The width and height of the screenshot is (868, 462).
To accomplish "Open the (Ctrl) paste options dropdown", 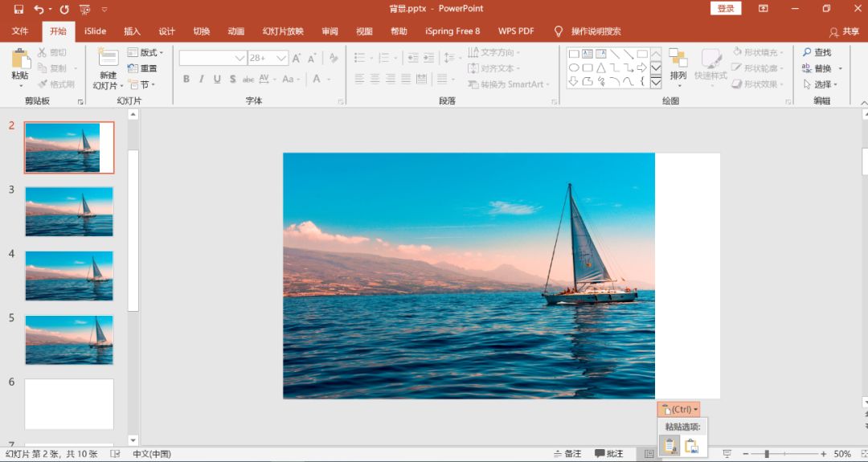I will [678, 410].
